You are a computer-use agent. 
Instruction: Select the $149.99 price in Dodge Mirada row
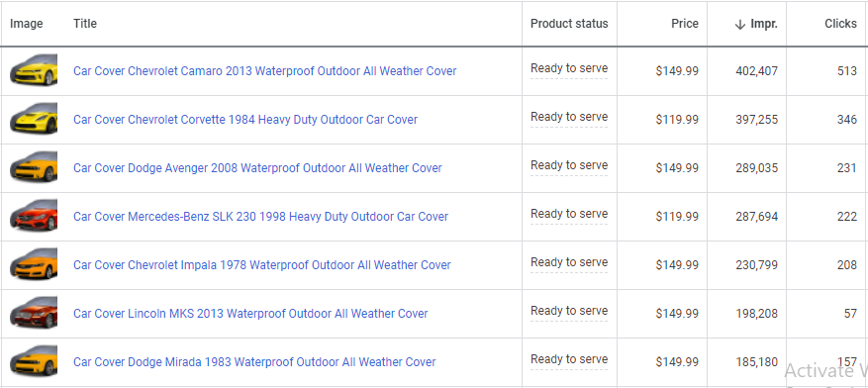tap(677, 362)
